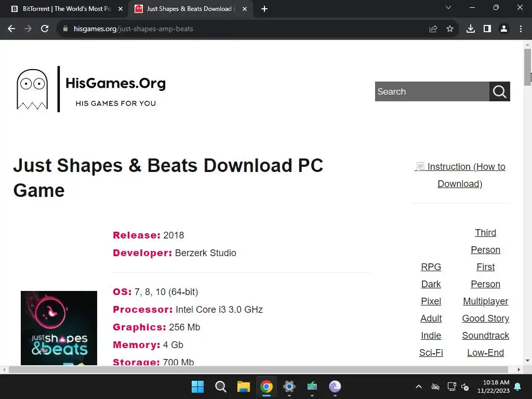Open Windows taskbar search
Image resolution: width=532 pixels, height=399 pixels.
220,387
